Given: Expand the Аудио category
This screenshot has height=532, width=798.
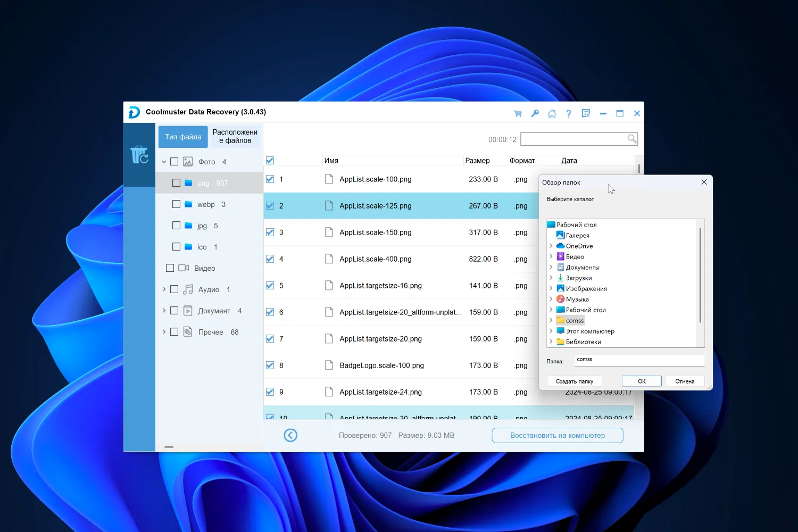Looking at the screenshot, I should click(164, 289).
